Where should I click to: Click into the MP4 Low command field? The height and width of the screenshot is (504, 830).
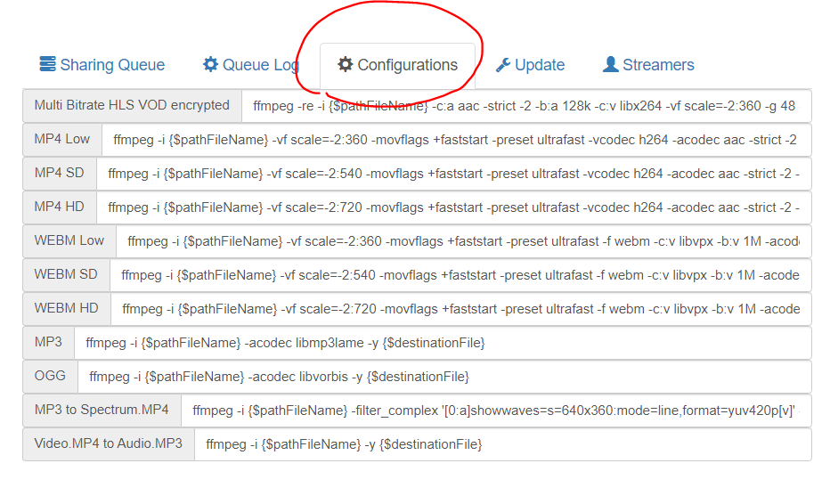tap(456, 140)
